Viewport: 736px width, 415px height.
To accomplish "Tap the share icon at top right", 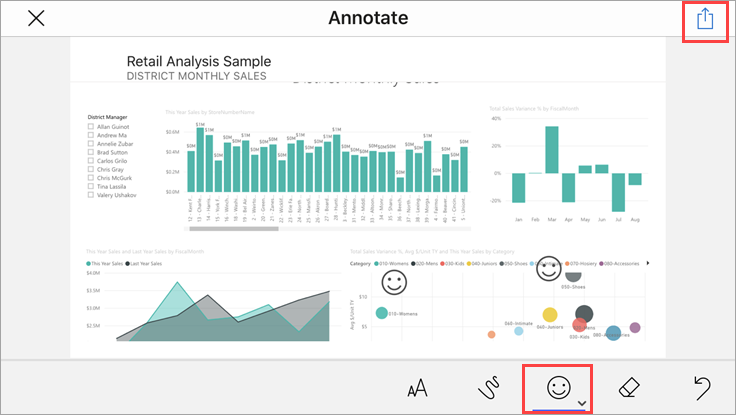I will [x=705, y=20].
